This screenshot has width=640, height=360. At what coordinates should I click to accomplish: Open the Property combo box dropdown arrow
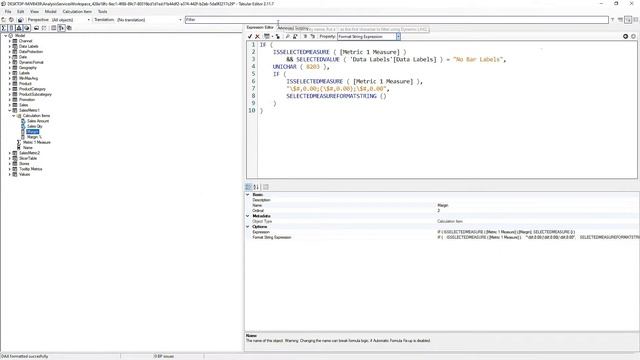[398, 36]
